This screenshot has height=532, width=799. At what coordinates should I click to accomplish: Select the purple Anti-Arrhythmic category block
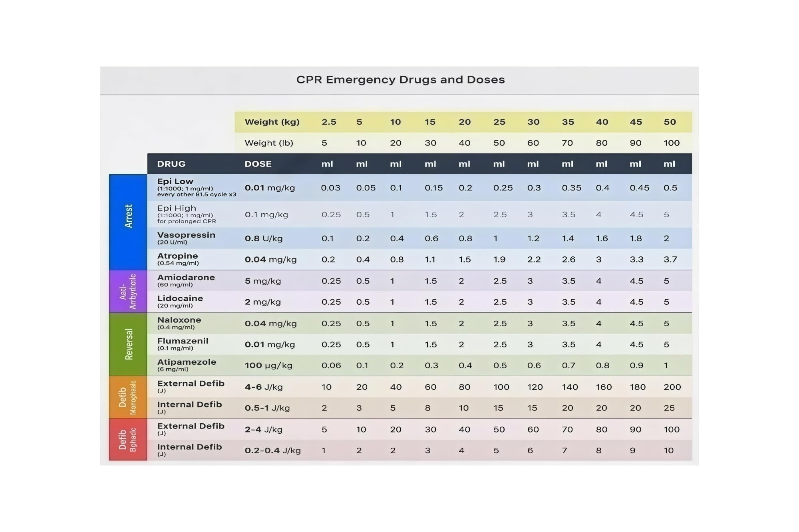tap(128, 291)
